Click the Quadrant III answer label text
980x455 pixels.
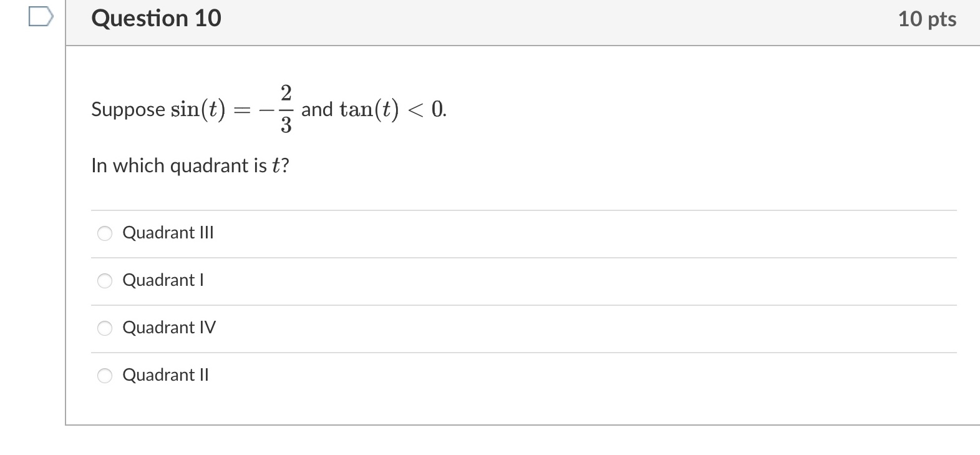pyautogui.click(x=168, y=233)
